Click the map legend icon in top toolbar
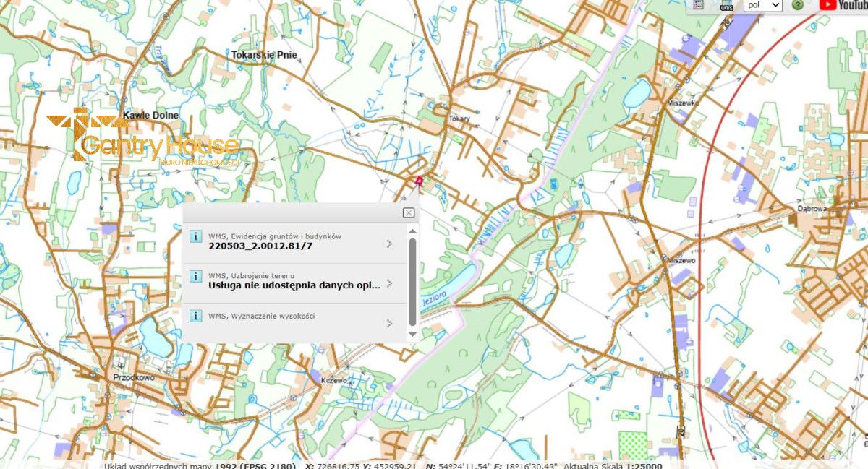The image size is (868, 469). coord(698,4)
